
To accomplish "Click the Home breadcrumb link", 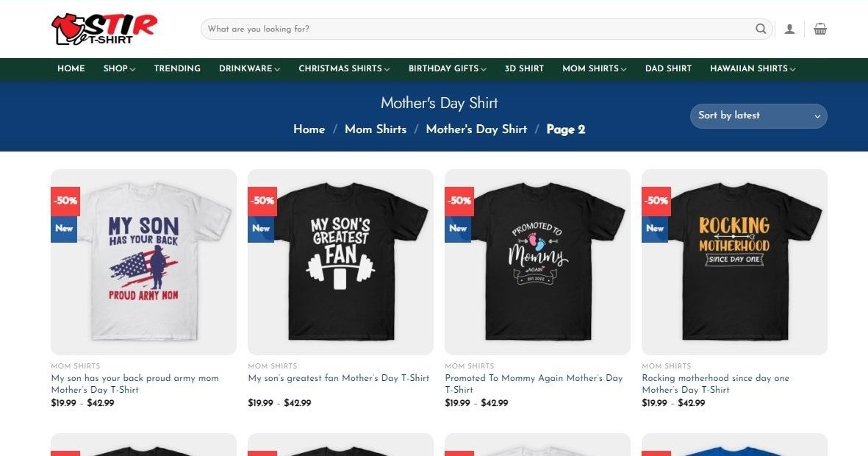I will click(x=309, y=129).
